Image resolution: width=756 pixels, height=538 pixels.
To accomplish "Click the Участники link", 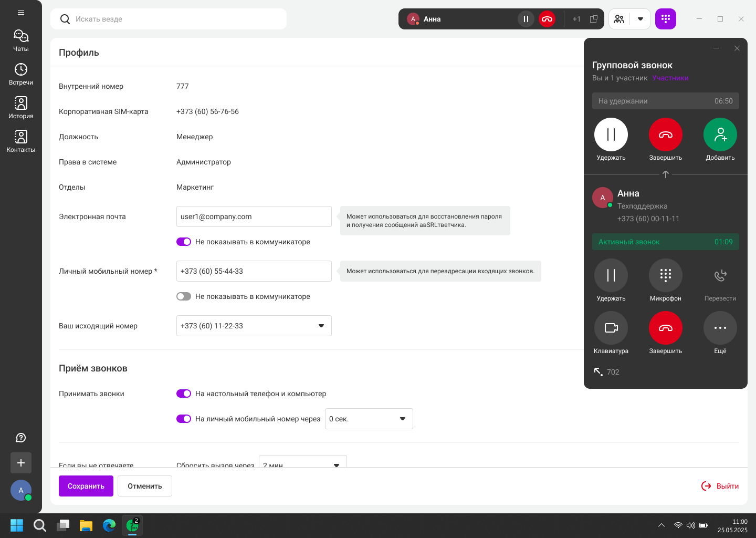I will point(670,78).
